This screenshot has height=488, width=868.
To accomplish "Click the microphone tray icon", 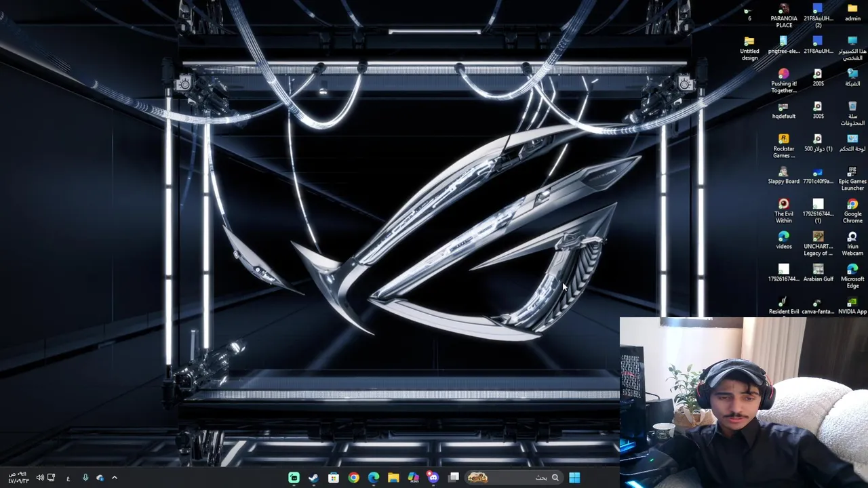I will click(x=85, y=478).
